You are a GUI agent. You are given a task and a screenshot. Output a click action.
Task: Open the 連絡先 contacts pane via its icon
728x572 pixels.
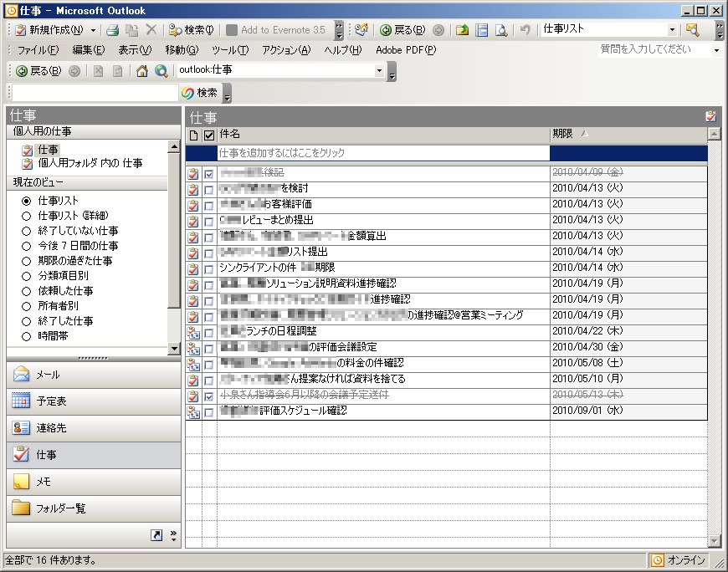(21, 428)
